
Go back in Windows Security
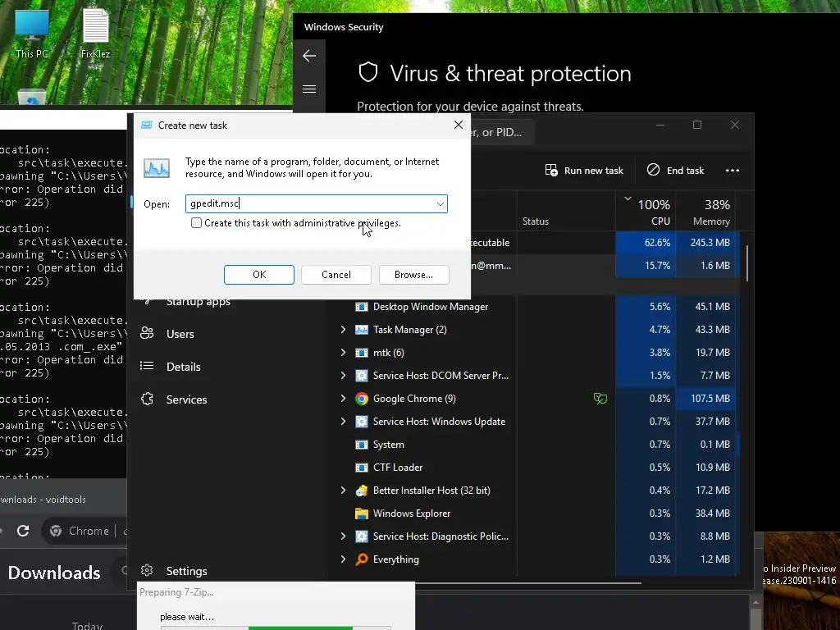point(309,56)
